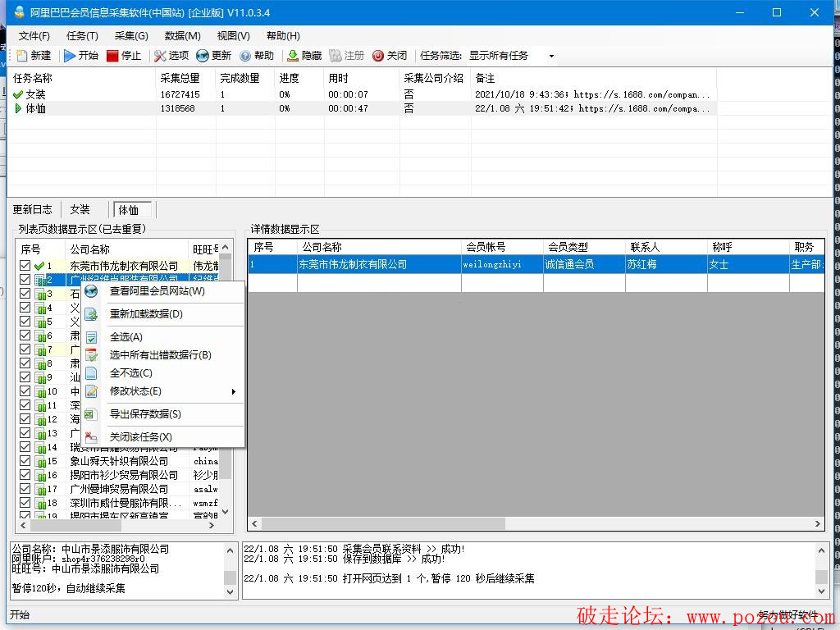Toggle checkbox for row 17 广州曼坤贸易有限公司
Viewport: 840px width, 630px height.
25,489
